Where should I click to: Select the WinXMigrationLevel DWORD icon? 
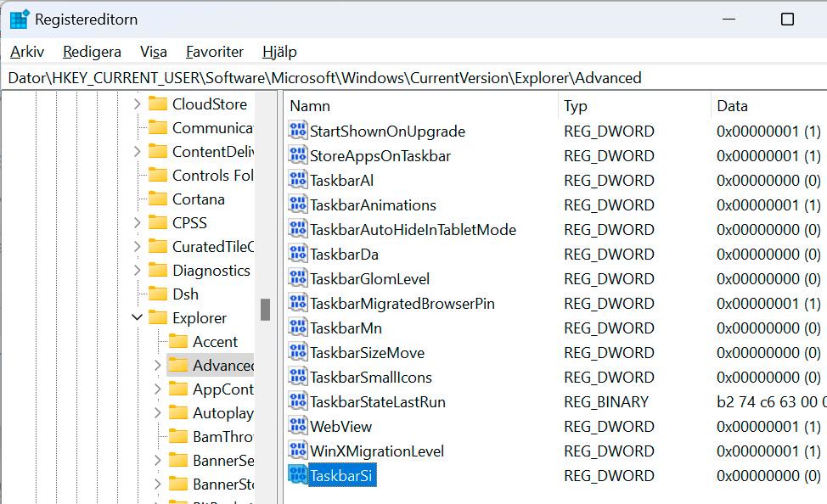click(297, 451)
